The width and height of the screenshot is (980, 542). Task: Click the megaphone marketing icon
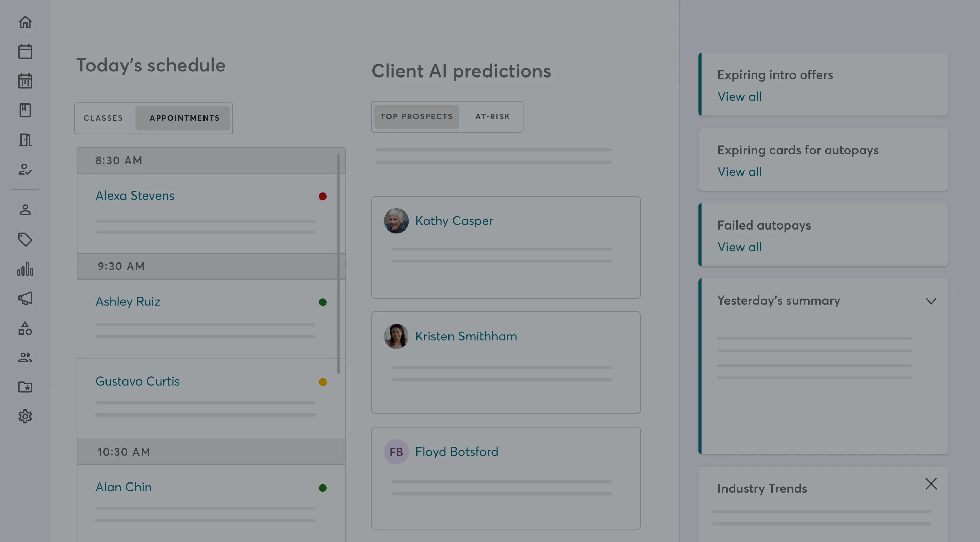25,298
